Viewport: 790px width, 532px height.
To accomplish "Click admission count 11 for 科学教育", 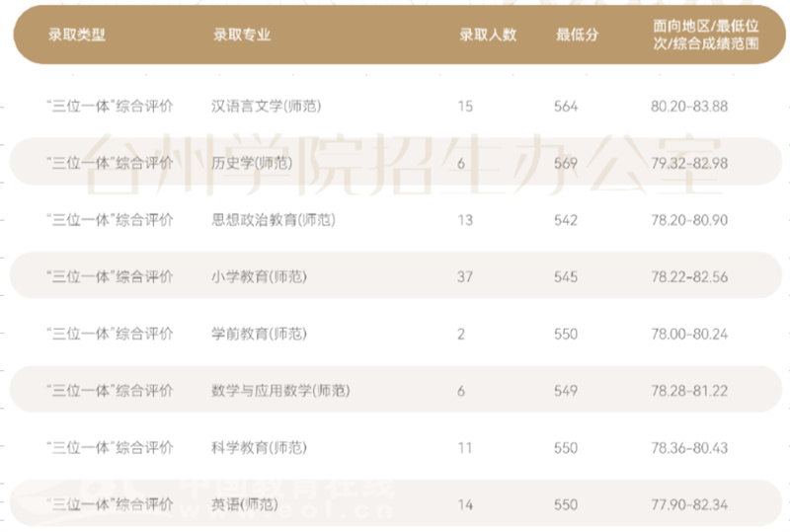I will [465, 447].
